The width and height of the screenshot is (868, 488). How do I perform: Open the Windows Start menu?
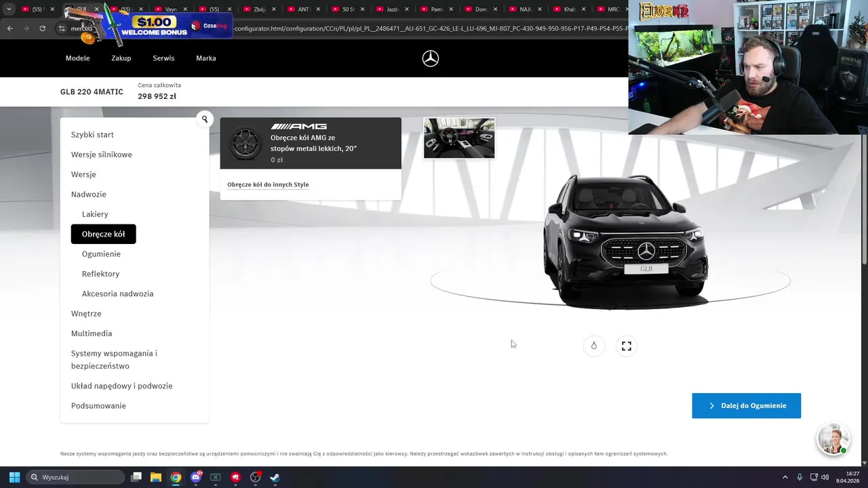pyautogui.click(x=14, y=477)
